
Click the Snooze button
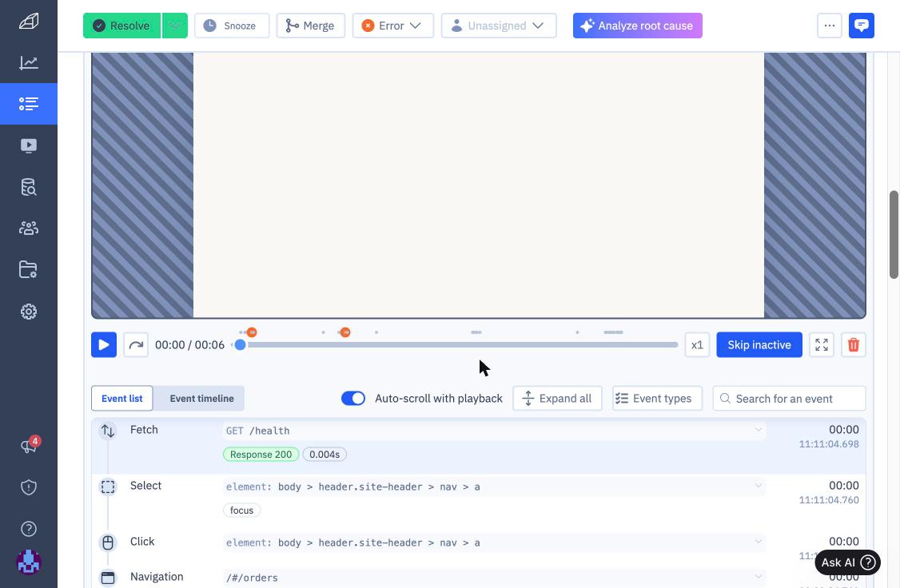pos(232,26)
